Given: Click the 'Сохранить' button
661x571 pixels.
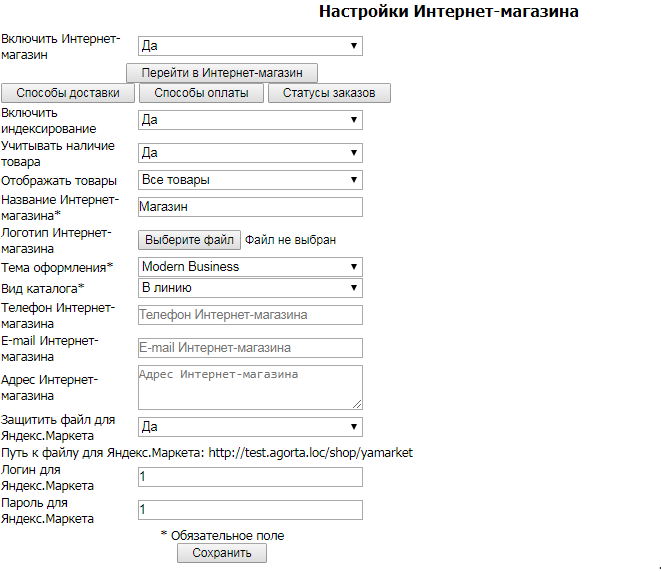Looking at the screenshot, I should pos(222,553).
